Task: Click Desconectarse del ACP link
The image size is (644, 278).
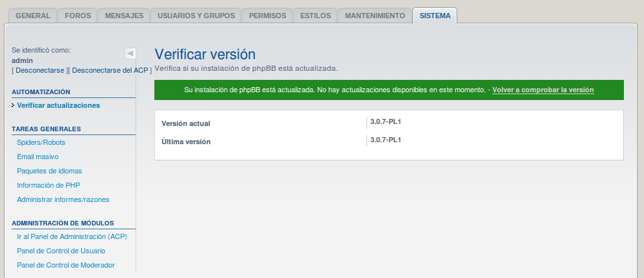Action: (x=110, y=70)
